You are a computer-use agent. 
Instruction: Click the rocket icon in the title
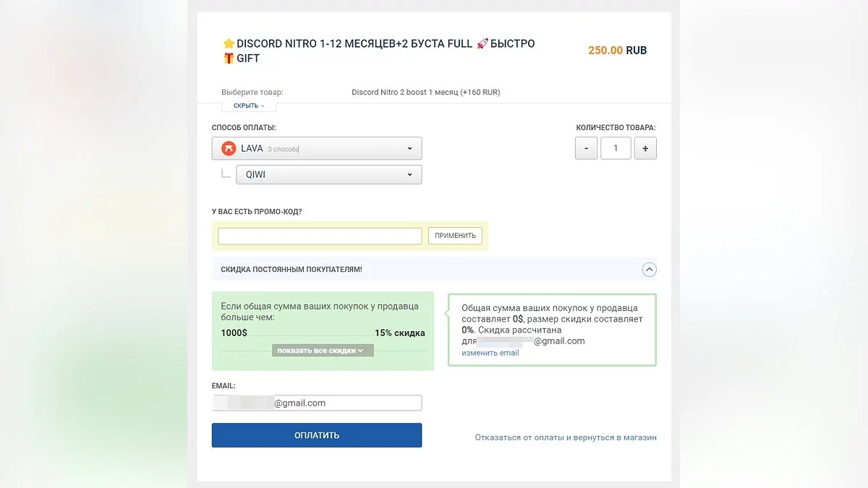482,44
